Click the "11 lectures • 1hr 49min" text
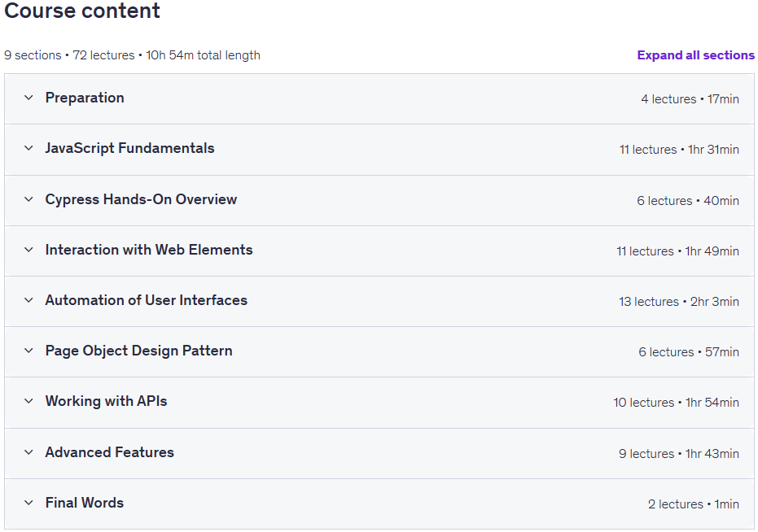The image size is (758, 532). (677, 251)
